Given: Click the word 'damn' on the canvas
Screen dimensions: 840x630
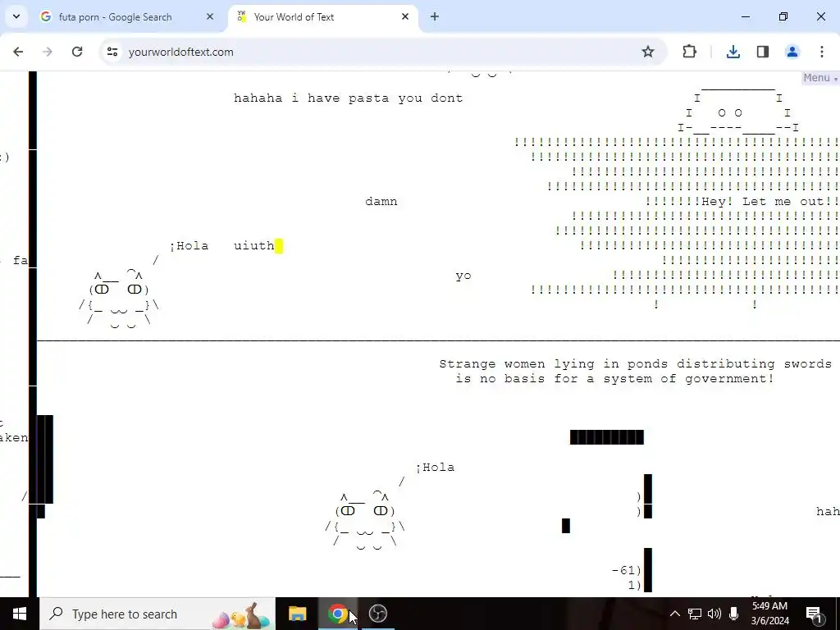Looking at the screenshot, I should [x=381, y=202].
